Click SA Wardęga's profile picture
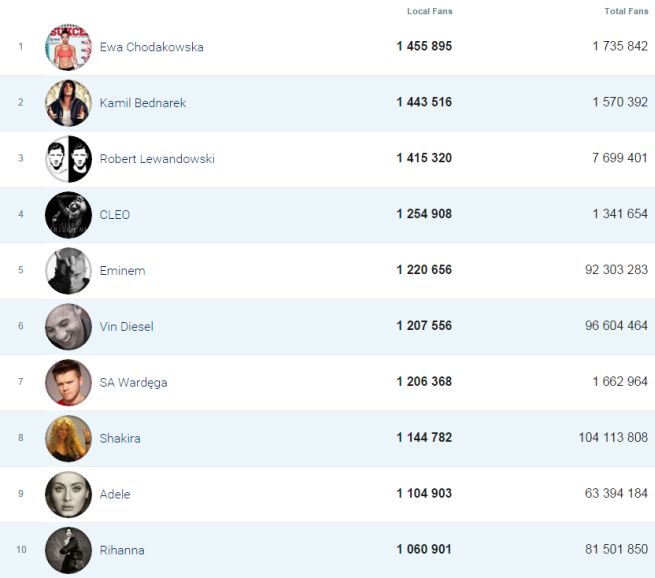The height and width of the screenshot is (578, 655). click(x=68, y=383)
